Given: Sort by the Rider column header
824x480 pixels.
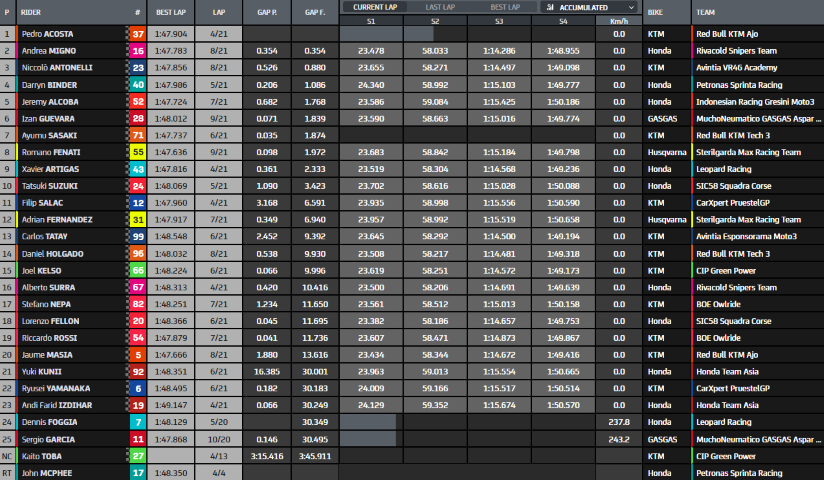Looking at the screenshot, I should pos(34,13).
